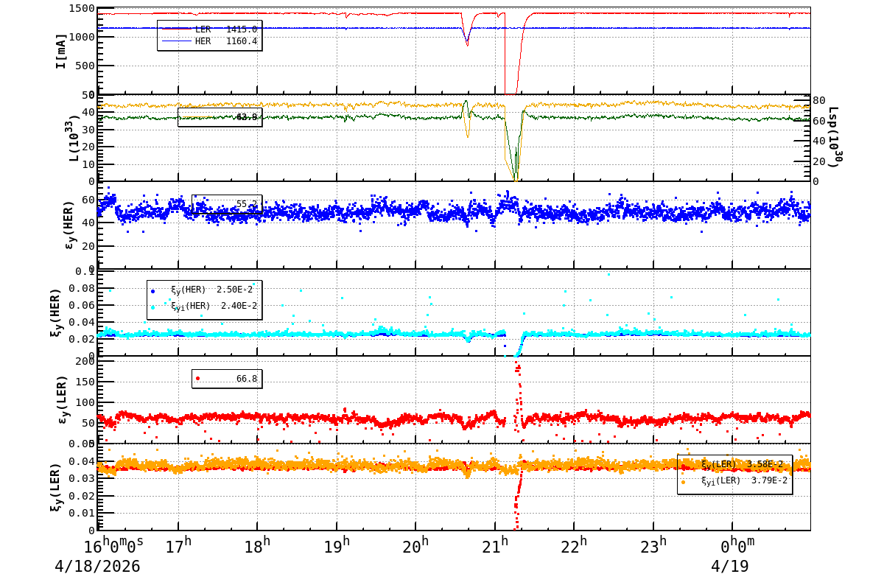Screen dimensions: 884x588
Task: Click the 23h time tick label
Action: click(653, 545)
